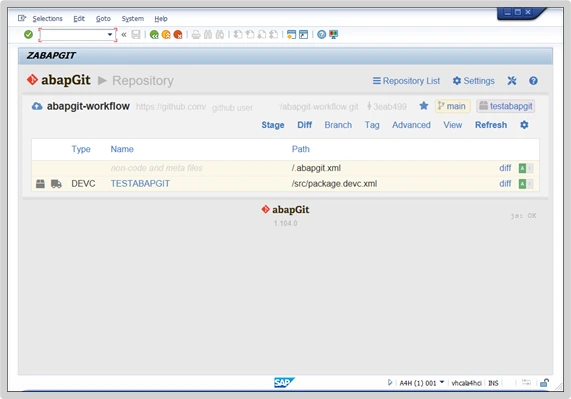The width and height of the screenshot is (571, 399).
Task: Expand the status bar with the triangle arrow
Action: coord(390,382)
